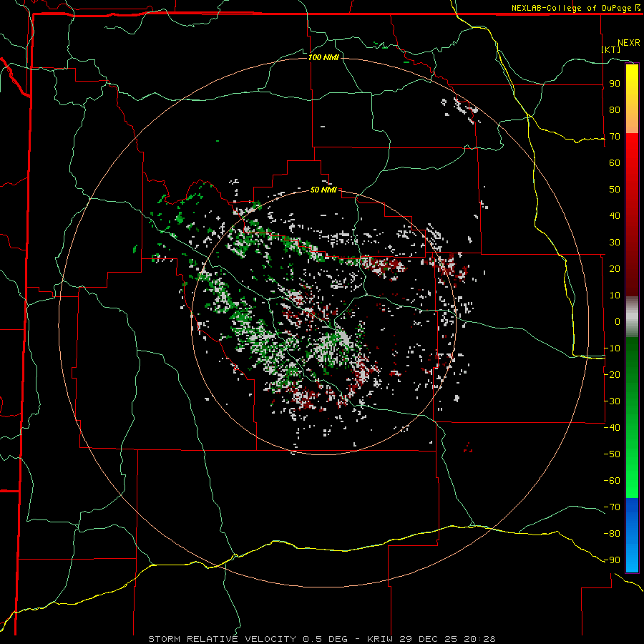This screenshot has width=644, height=644.
Task: Click the -90 scale value
Action: tap(612, 560)
